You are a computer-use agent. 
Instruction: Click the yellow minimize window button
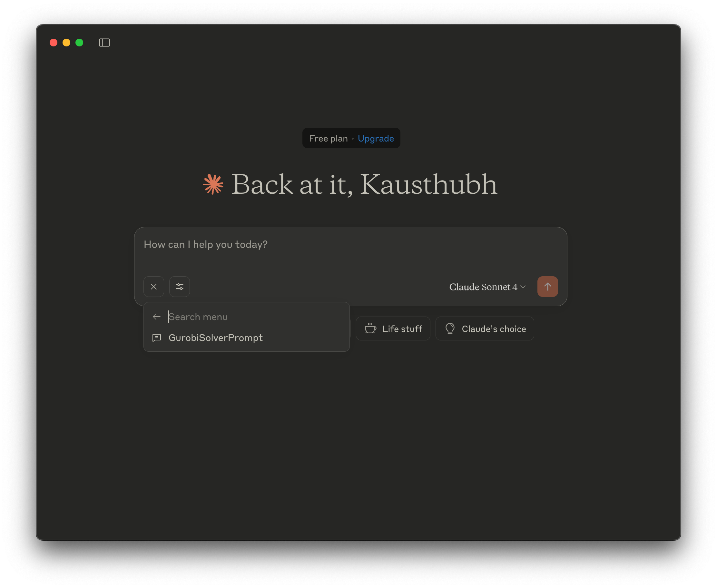coord(66,43)
